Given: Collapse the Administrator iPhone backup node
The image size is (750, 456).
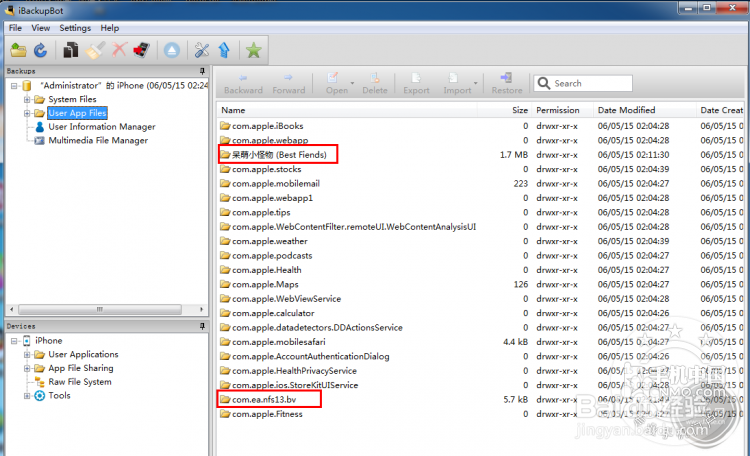Looking at the screenshot, I should [14, 86].
